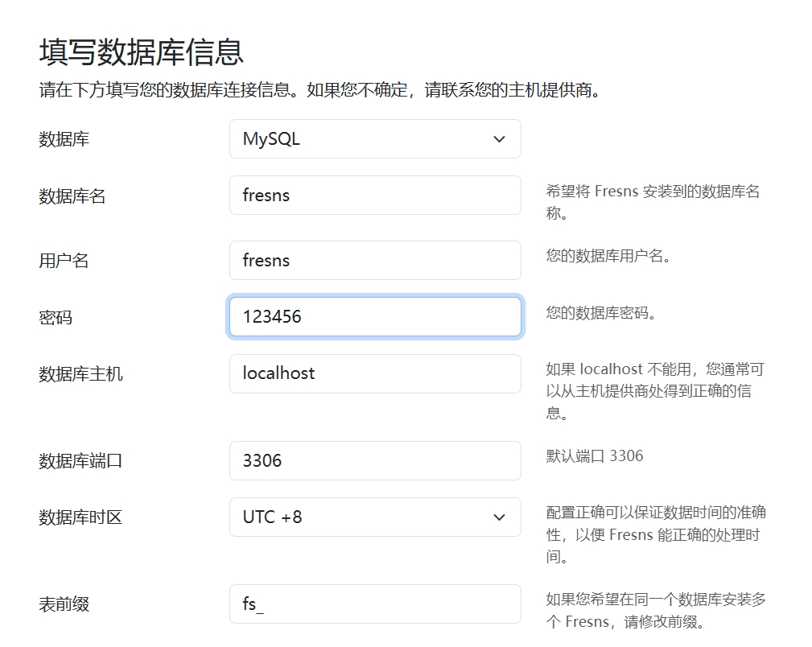
Task: Click the port field showing 3306
Action: coord(374,460)
